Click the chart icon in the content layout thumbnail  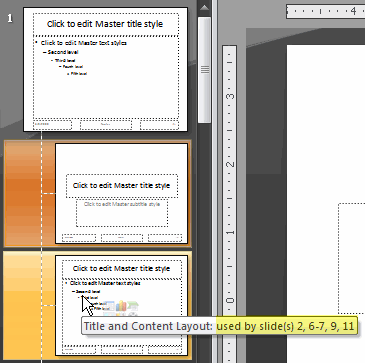coord(121,306)
